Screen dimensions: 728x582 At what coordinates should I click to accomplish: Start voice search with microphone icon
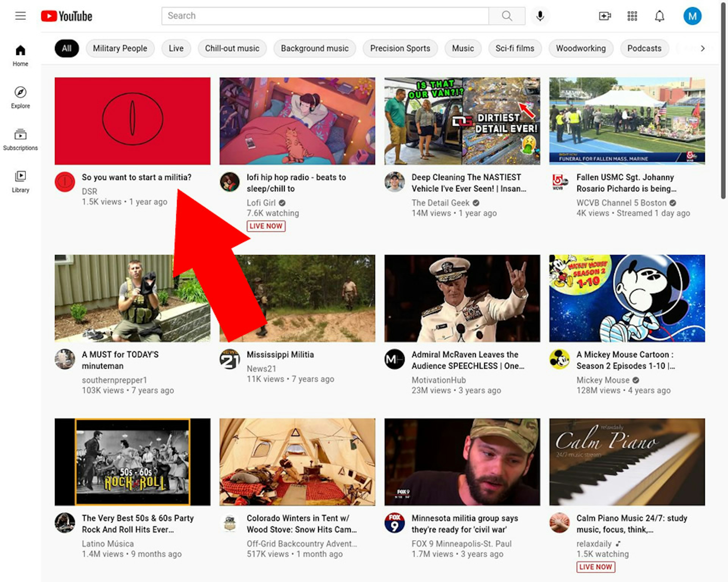[x=540, y=16]
